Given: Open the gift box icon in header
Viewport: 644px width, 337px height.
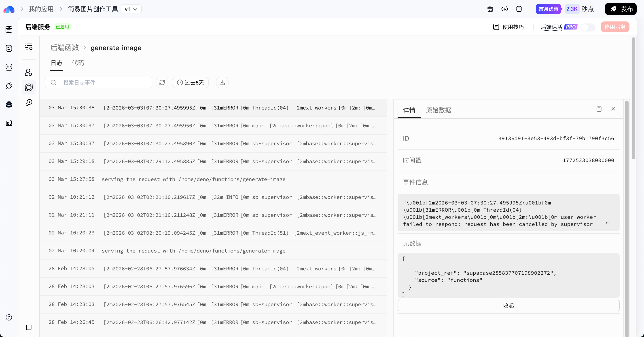Looking at the screenshot, I should tap(490, 9).
